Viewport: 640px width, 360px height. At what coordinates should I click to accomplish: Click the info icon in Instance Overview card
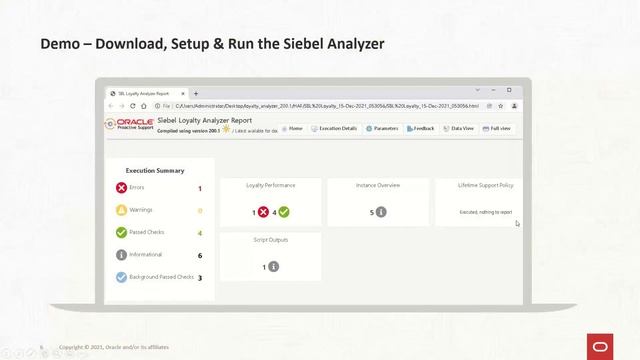point(381,212)
